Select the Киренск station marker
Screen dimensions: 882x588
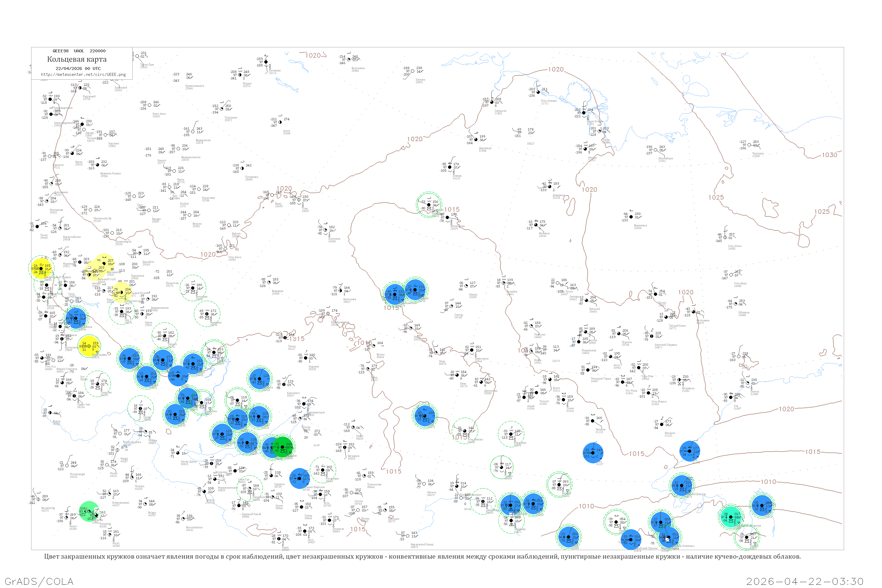click(x=306, y=358)
